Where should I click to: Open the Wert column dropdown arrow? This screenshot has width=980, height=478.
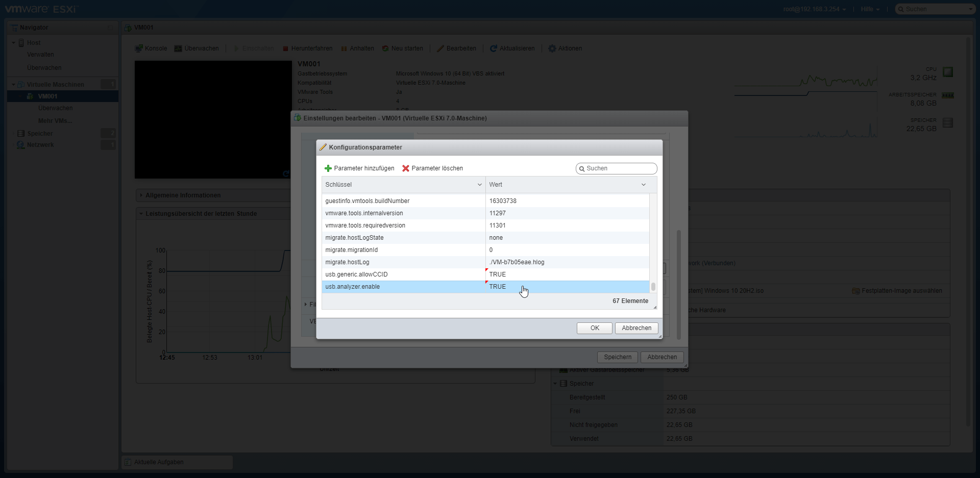tap(643, 185)
